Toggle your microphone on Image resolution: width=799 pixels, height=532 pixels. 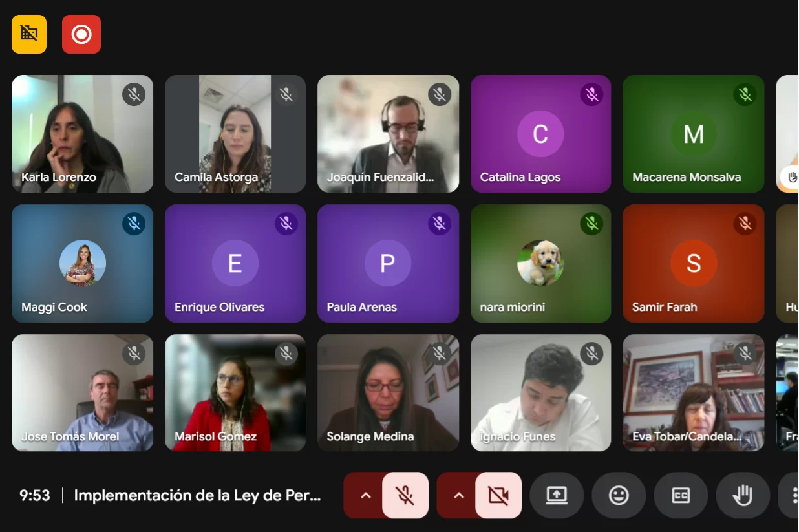coord(405,495)
